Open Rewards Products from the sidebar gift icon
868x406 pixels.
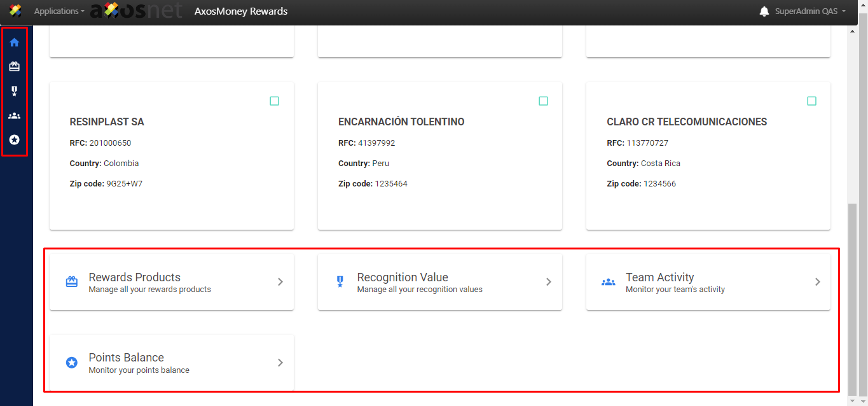pyautogui.click(x=14, y=67)
